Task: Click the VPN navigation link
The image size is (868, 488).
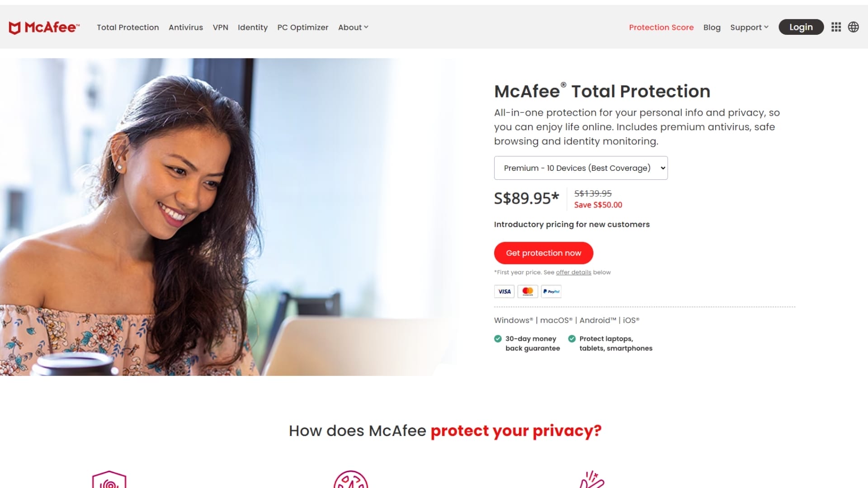Action: 221,28
